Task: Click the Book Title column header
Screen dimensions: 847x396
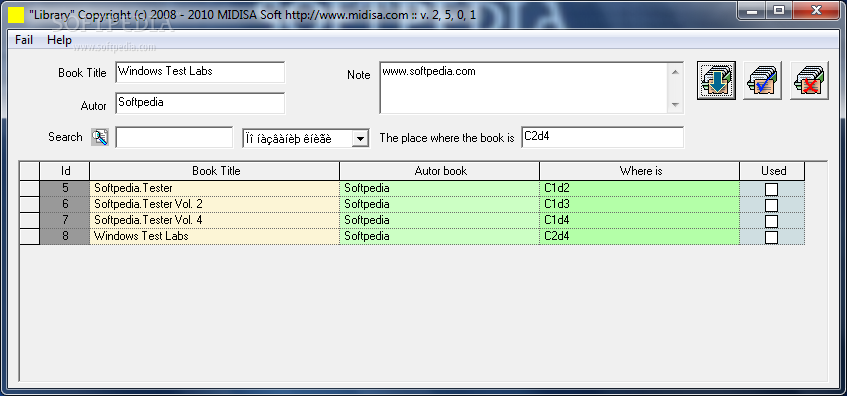Action: pyautogui.click(x=214, y=171)
